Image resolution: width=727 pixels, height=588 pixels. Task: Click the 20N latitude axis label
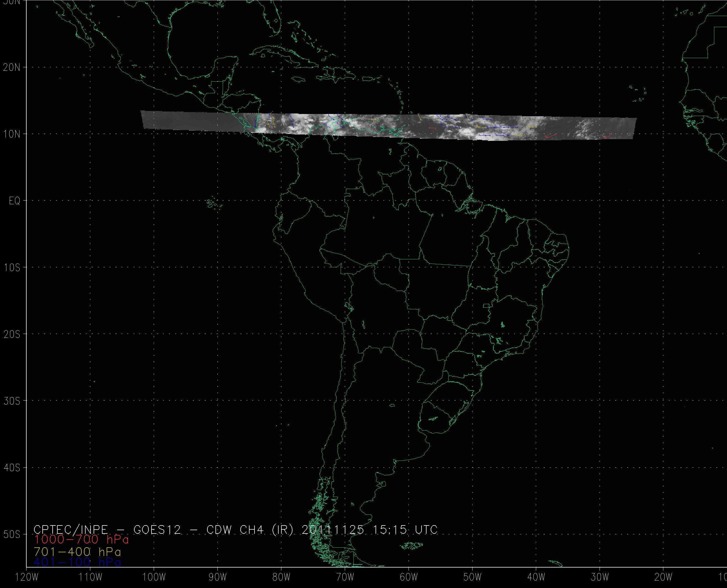[12, 68]
